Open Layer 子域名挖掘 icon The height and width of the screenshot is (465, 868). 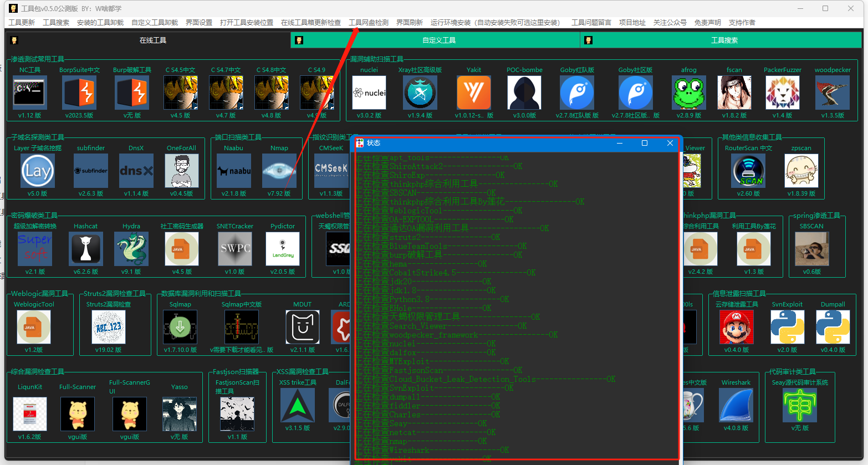point(38,171)
